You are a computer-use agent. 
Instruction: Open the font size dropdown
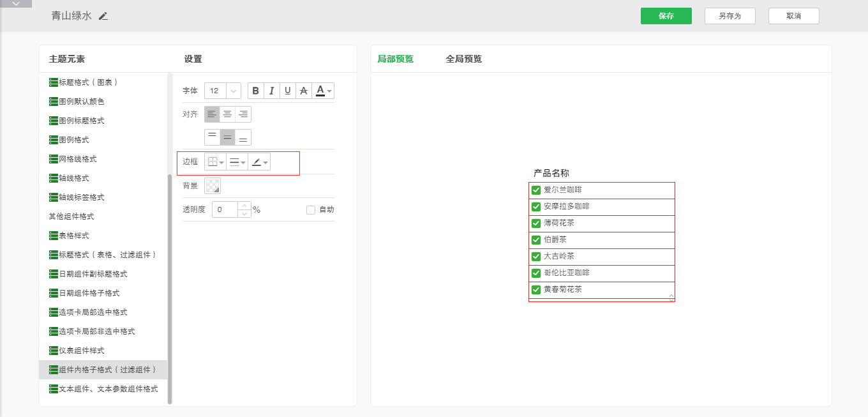(x=234, y=91)
